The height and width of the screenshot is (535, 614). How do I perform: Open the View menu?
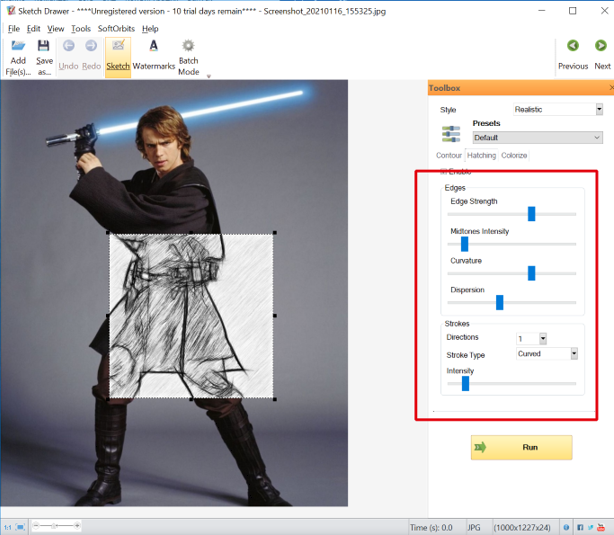56,29
